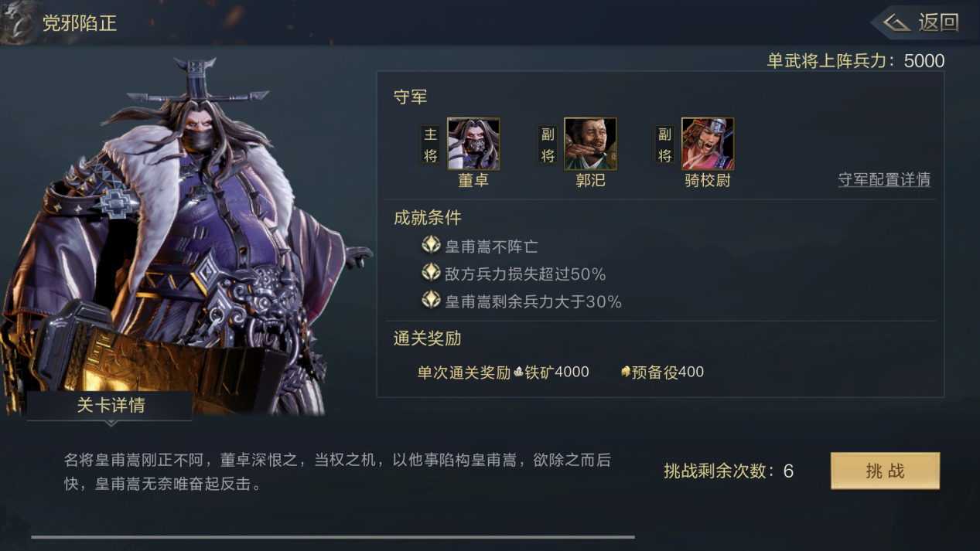Open the 关卡详情 tab
980x551 pixels.
110,406
